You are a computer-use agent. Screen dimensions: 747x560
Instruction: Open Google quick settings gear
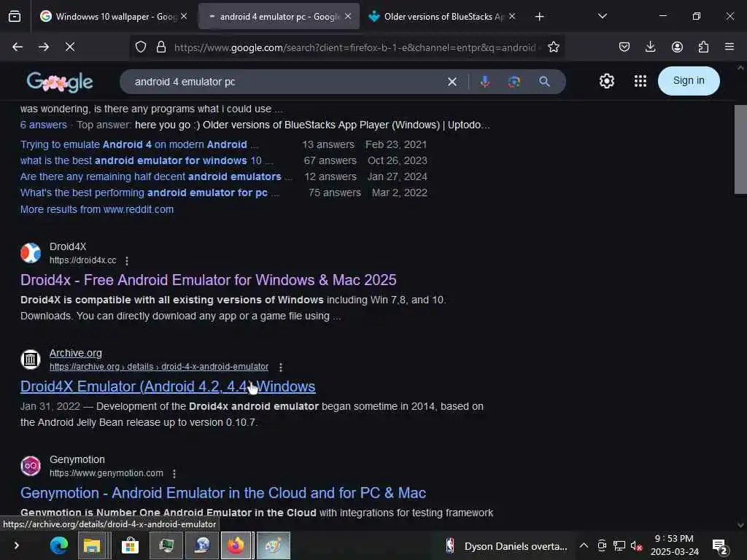pyautogui.click(x=606, y=82)
